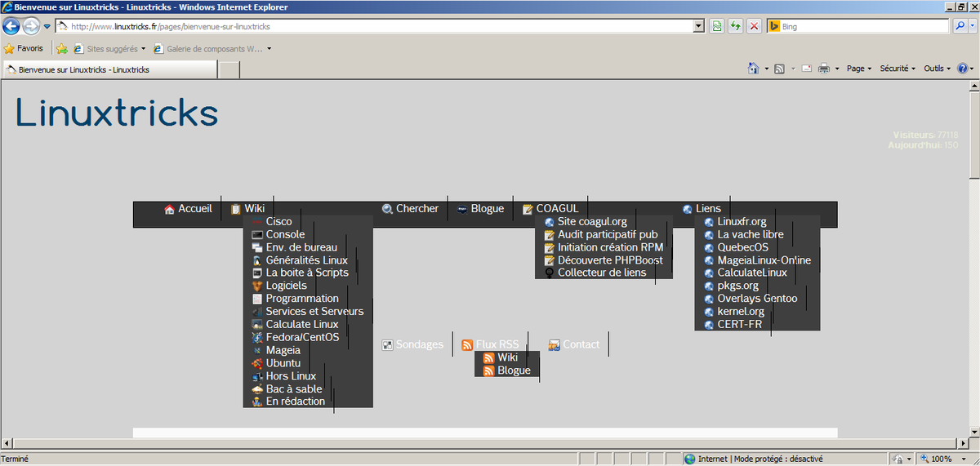Open the Contact menu item
Viewport: 980px width, 466px height.
coord(574,344)
